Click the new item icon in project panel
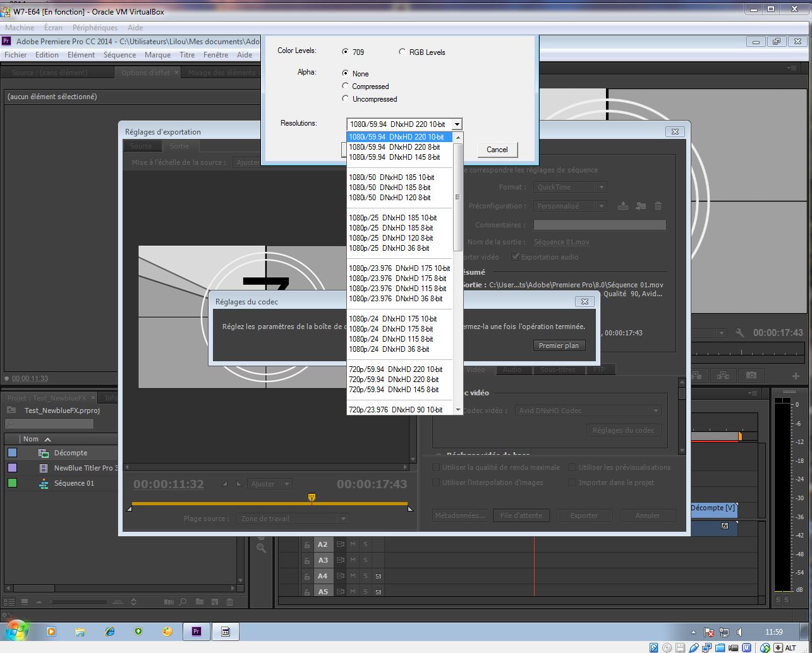 [214, 602]
